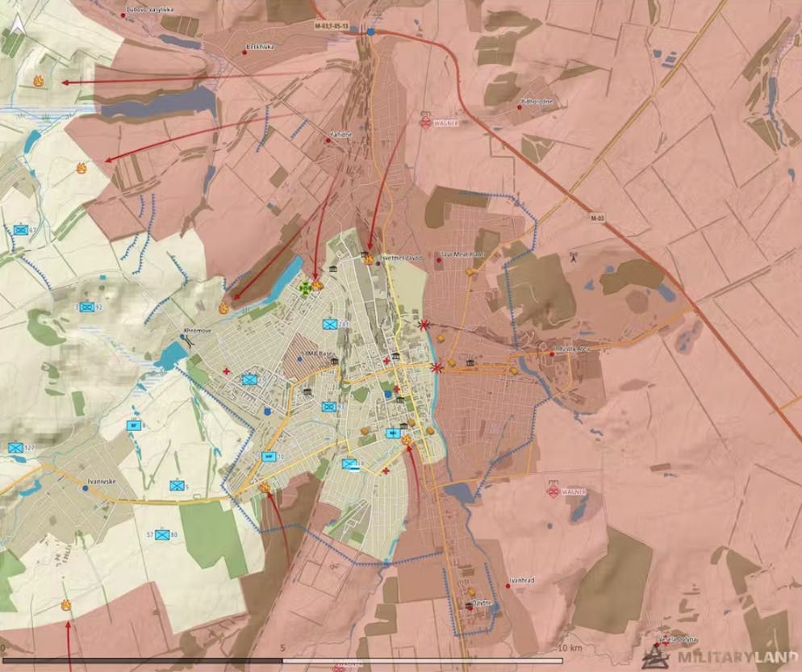802x672 pixels.
Task: Select the unit marker labeled 92
Action: pos(86,307)
